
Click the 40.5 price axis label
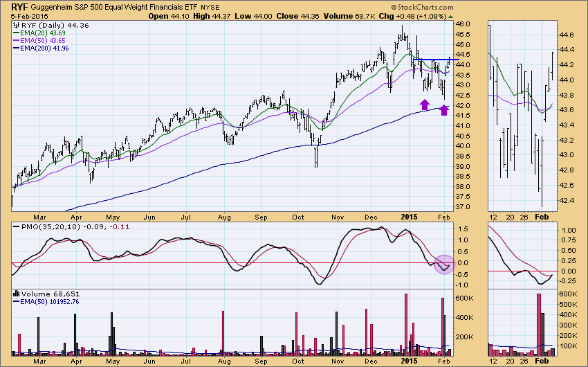coord(462,136)
